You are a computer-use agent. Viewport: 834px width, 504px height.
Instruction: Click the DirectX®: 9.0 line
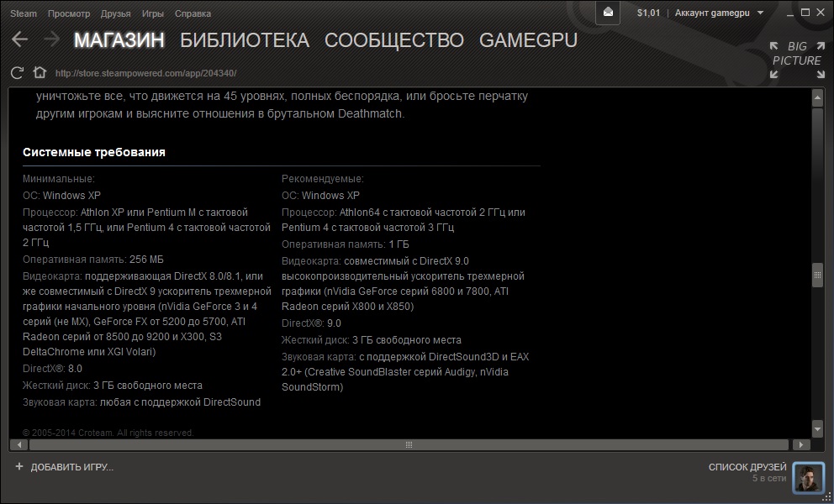tap(311, 323)
